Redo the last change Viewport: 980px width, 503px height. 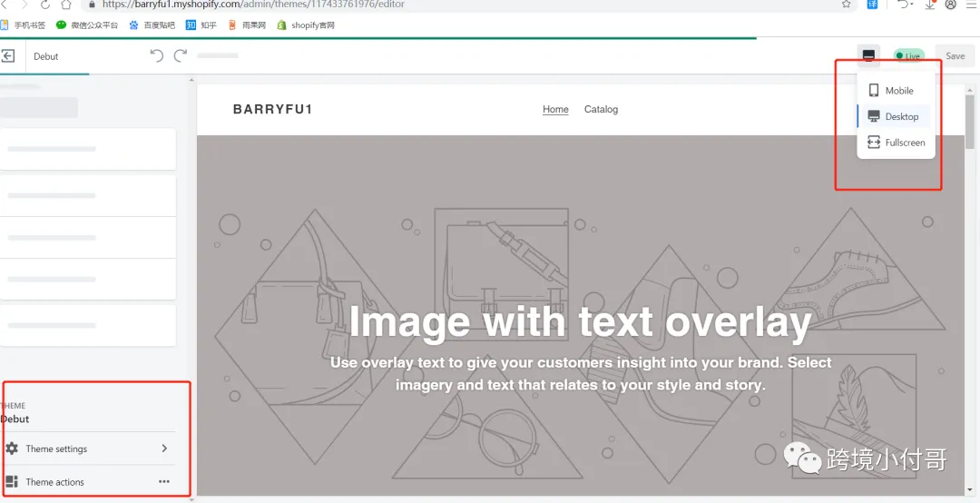181,55
